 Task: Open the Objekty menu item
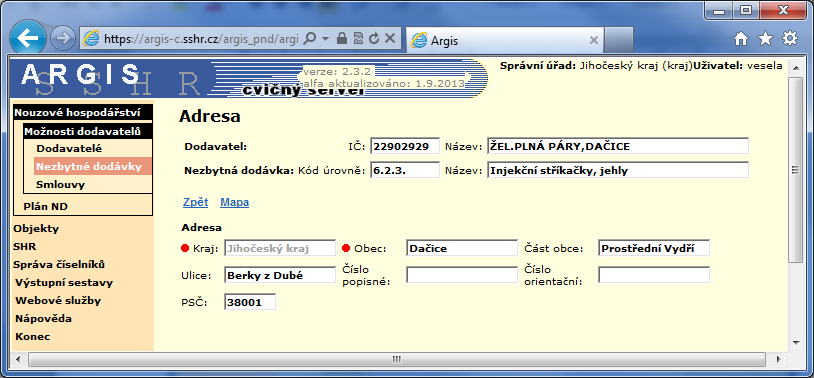click(36, 229)
